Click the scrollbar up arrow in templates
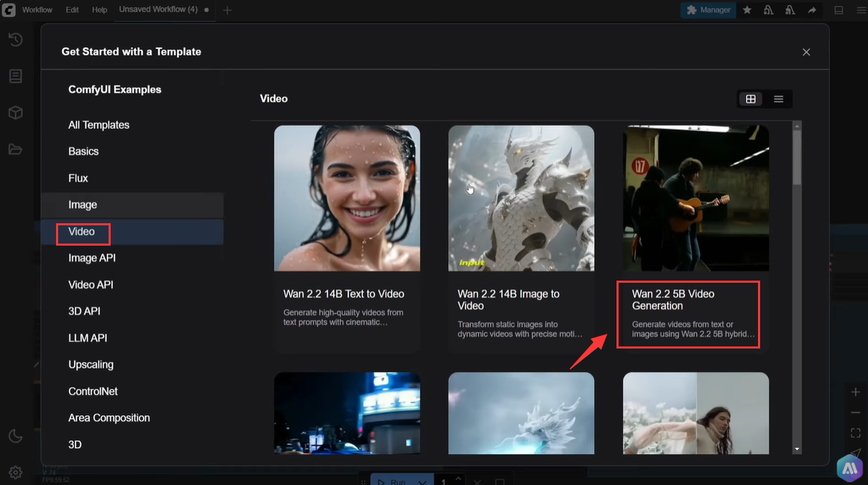Screen dimensions: 868x485 point(797,125)
